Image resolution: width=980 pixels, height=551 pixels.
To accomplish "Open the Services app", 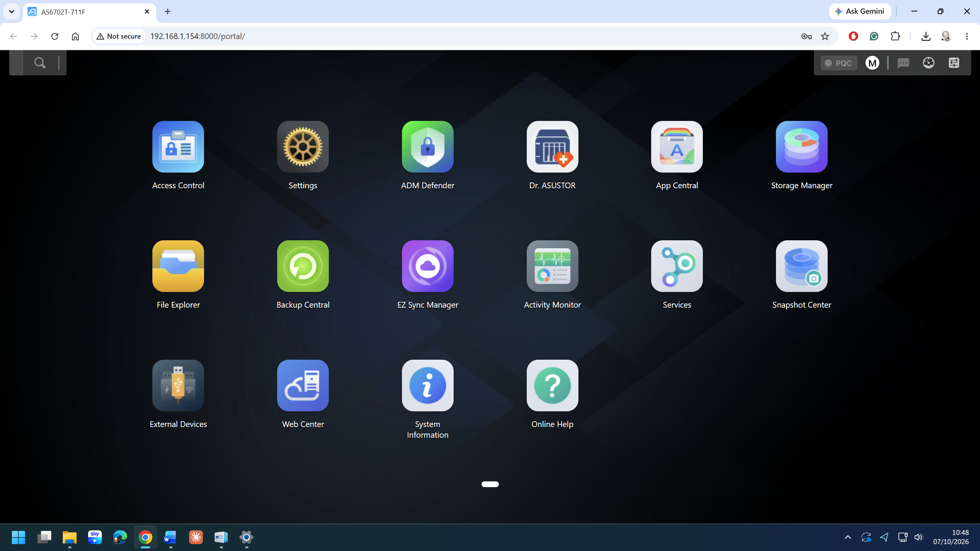I will pos(677,266).
